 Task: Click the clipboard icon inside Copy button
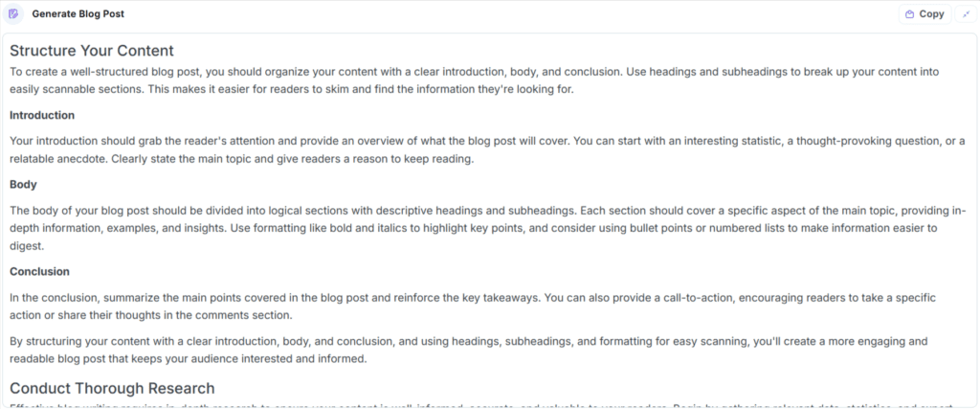point(910,14)
